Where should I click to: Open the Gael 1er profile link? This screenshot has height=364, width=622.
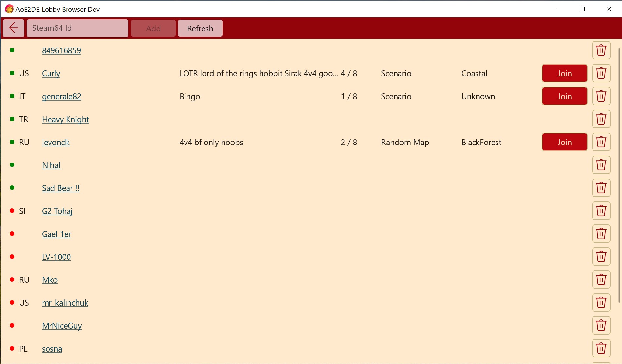(57, 234)
